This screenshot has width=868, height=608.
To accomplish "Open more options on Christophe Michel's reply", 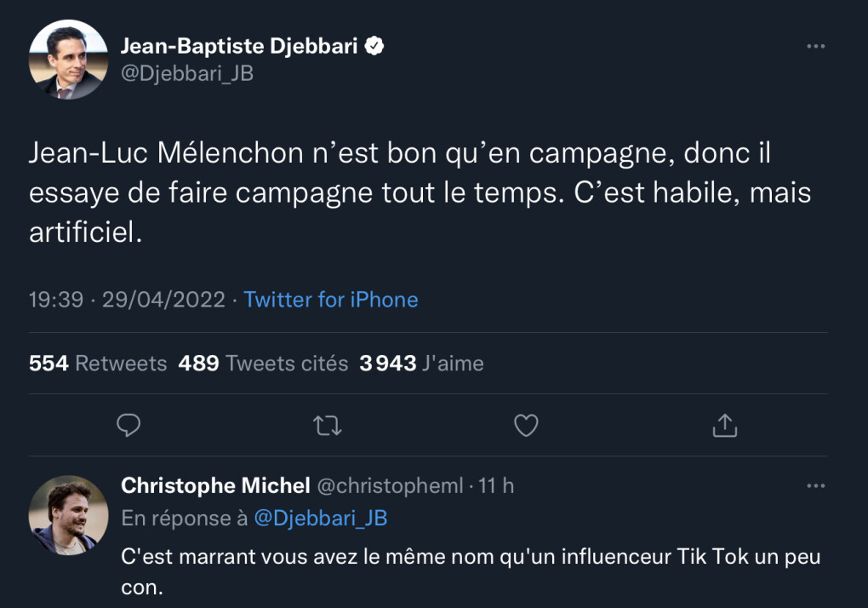I will point(815,485).
